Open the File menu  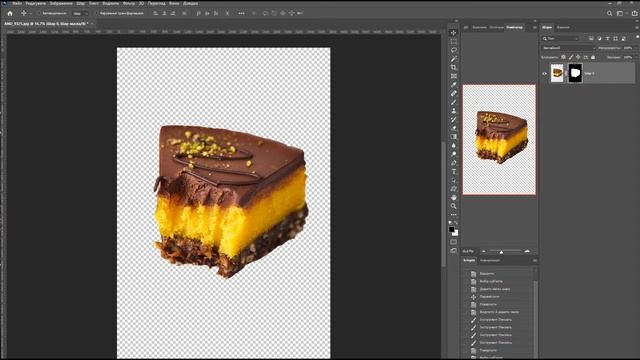17,3
